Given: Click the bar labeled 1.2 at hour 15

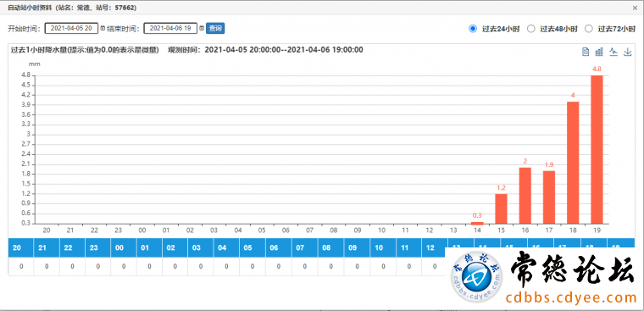Looking at the screenshot, I should tap(501, 208).
